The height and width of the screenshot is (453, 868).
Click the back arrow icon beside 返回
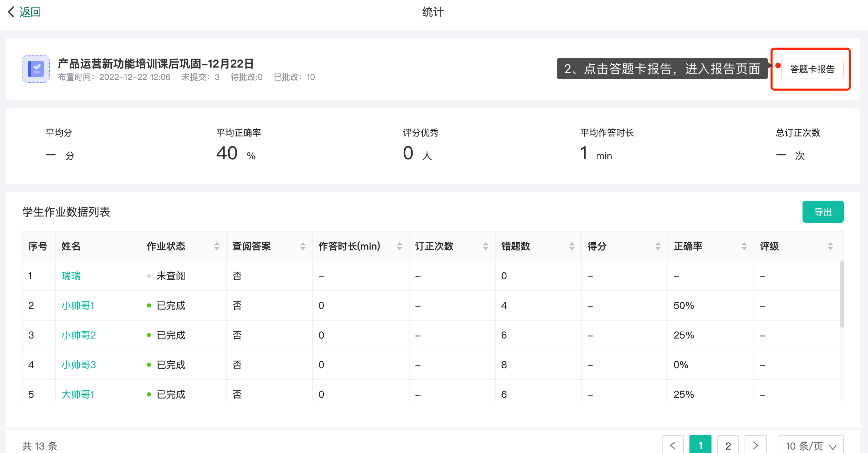(x=11, y=12)
